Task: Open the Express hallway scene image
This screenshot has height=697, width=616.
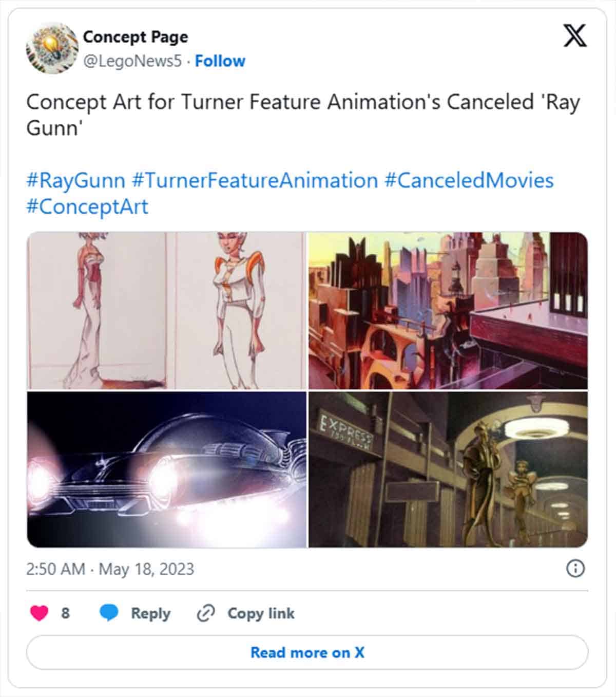Action: click(x=448, y=469)
